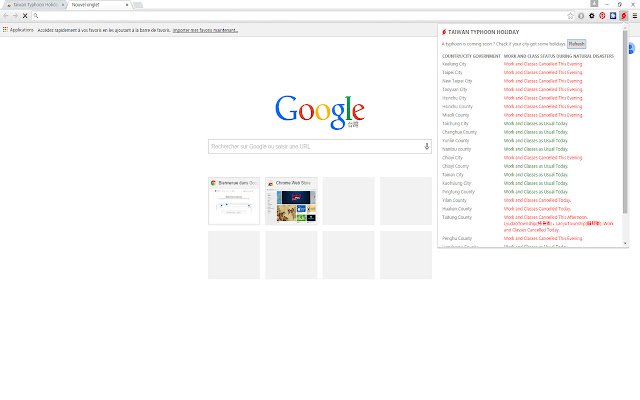Switch to the Taiwan Typhoon Holiday tab
The height and width of the screenshot is (400, 640).
pos(34,5)
